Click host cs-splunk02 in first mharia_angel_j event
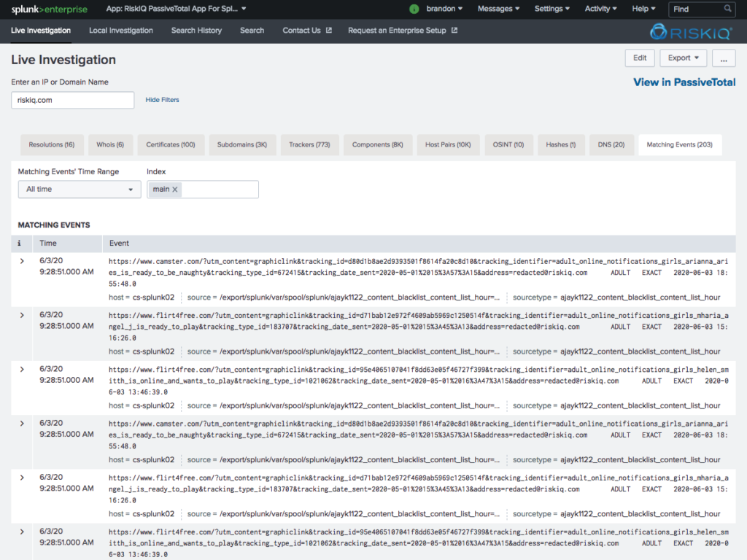 pyautogui.click(x=153, y=352)
